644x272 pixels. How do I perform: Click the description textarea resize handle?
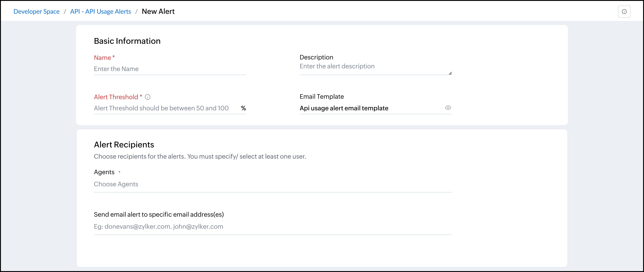point(450,73)
